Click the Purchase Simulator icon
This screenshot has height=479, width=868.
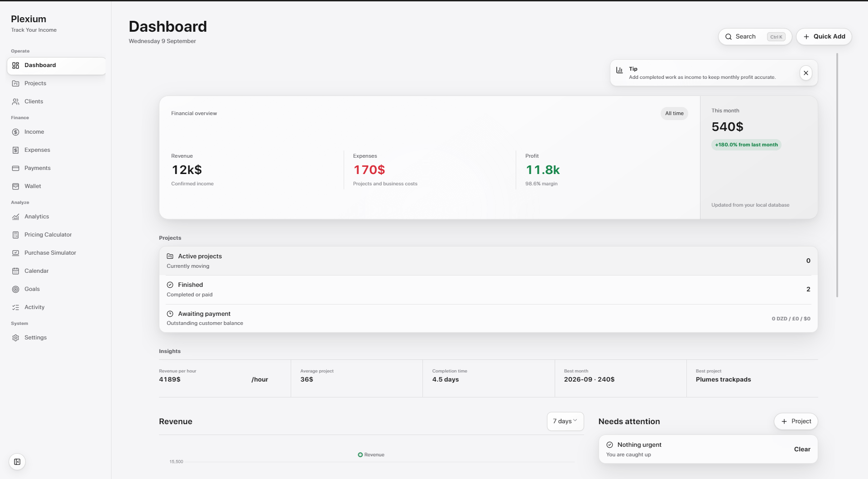[16, 253]
